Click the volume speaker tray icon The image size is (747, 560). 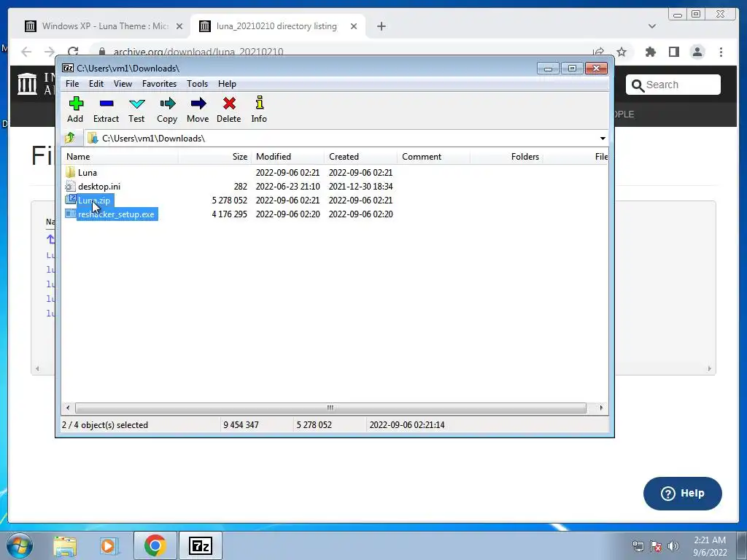click(673, 547)
